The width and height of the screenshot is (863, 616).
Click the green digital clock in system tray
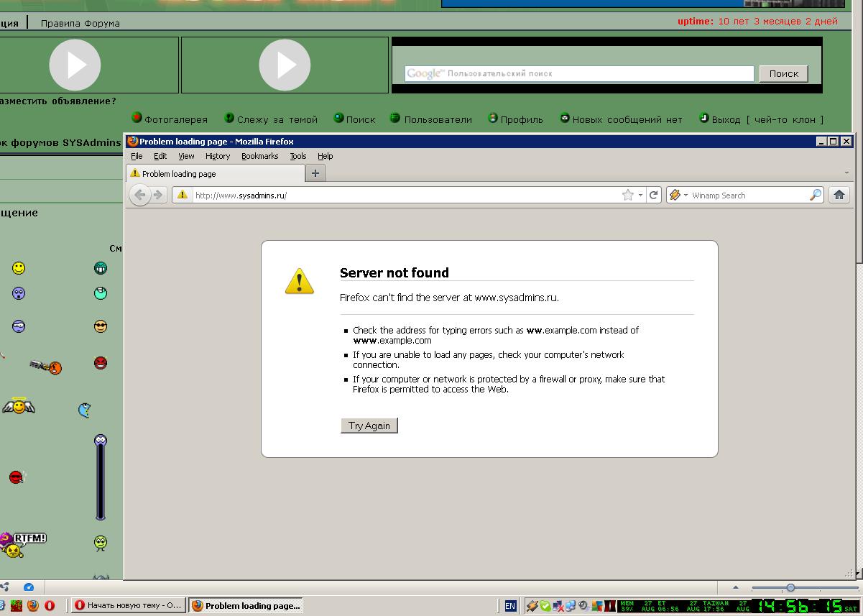tap(800, 606)
